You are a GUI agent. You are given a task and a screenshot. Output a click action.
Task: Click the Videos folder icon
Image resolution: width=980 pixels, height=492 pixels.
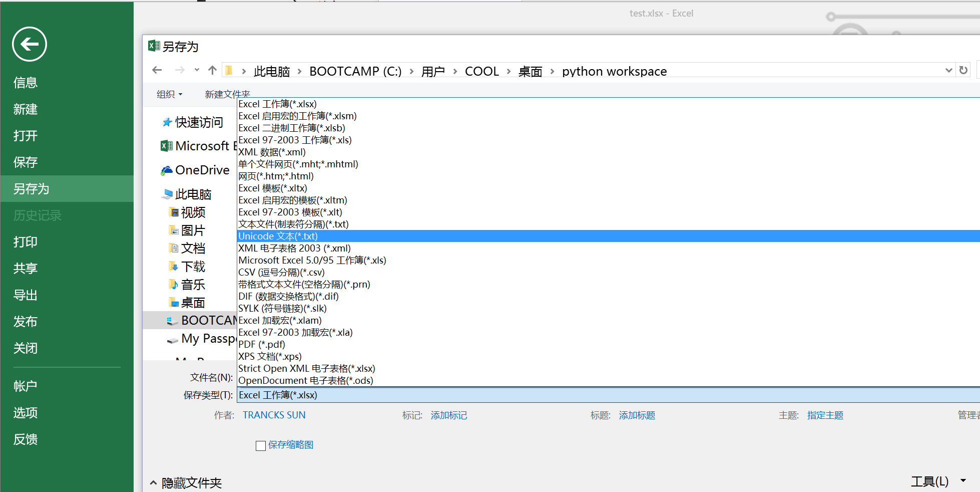[x=174, y=212]
